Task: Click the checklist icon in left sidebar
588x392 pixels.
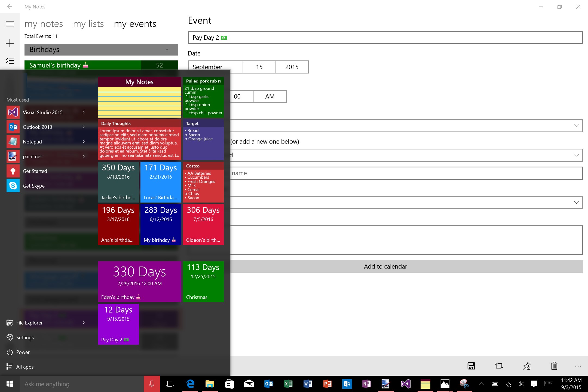Action: (10, 61)
